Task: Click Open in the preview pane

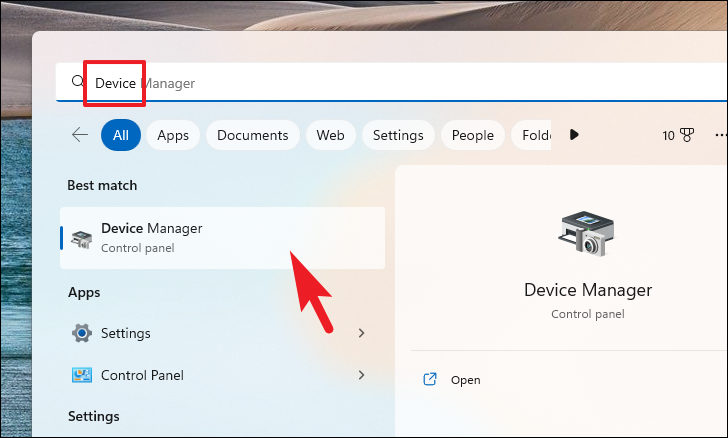Action: pyautogui.click(x=466, y=380)
